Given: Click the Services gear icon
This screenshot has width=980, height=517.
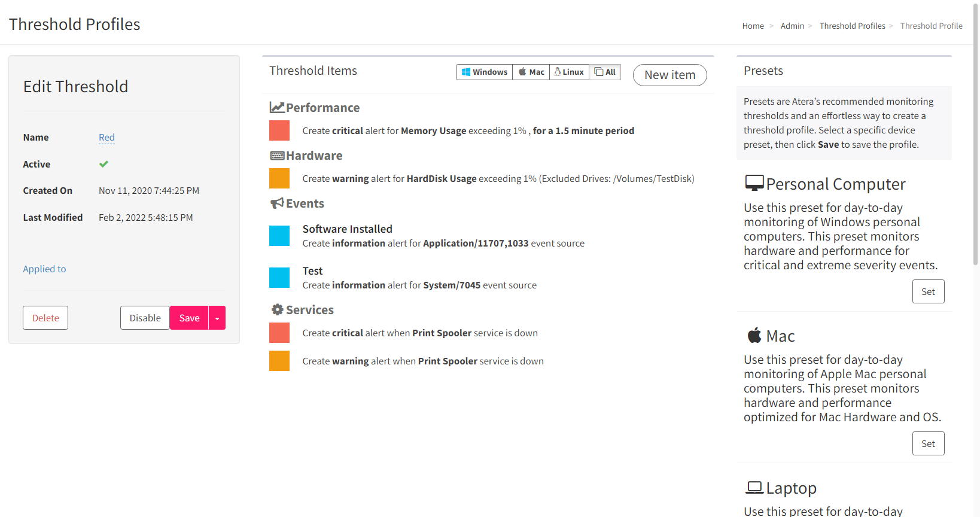Looking at the screenshot, I should [x=277, y=310].
